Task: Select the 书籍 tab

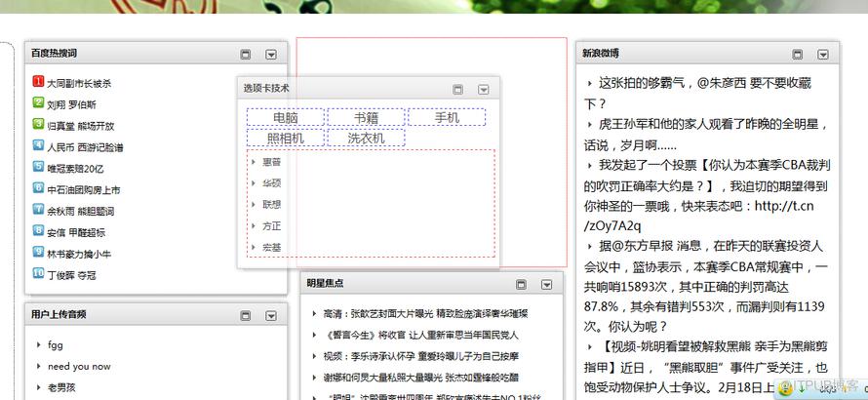Action: click(366, 117)
